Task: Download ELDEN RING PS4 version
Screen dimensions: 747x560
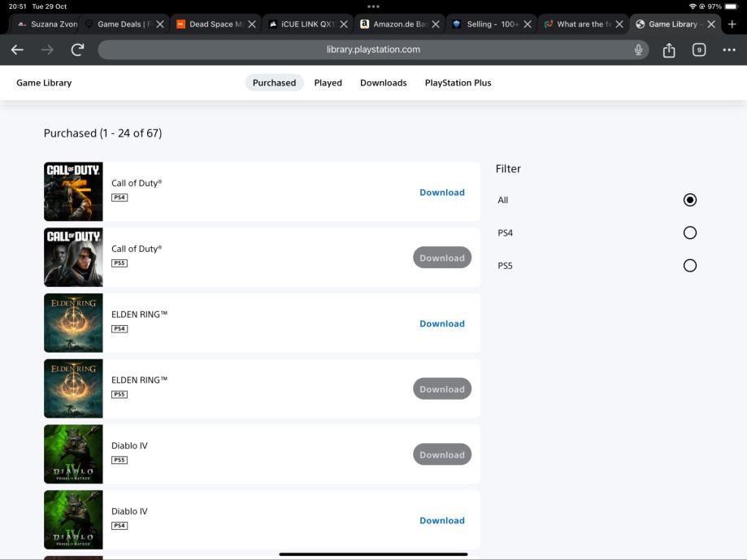Action: [442, 323]
